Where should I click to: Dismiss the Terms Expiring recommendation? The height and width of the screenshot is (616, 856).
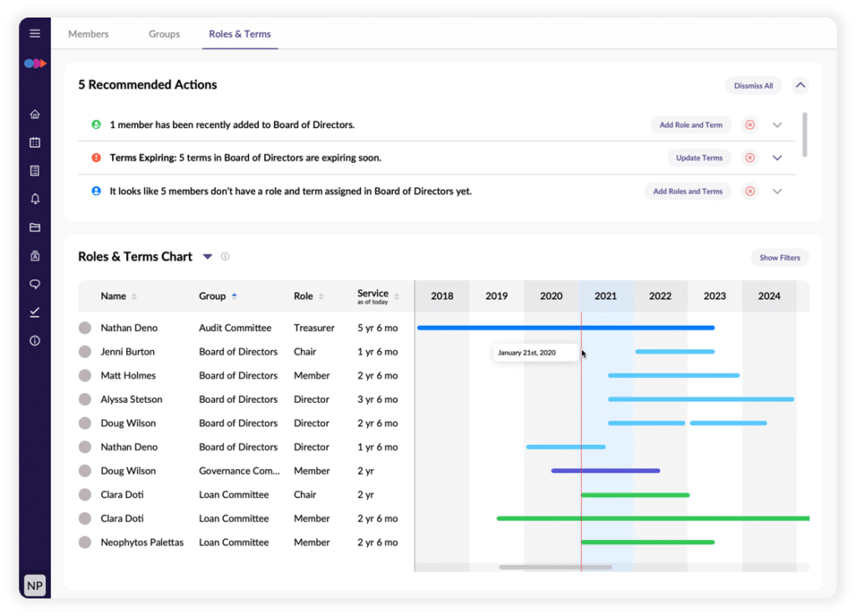pyautogui.click(x=750, y=158)
